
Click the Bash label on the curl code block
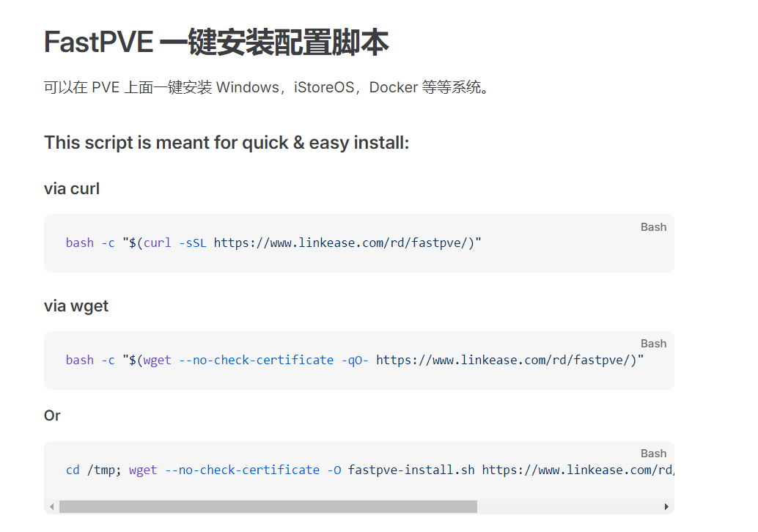click(653, 227)
